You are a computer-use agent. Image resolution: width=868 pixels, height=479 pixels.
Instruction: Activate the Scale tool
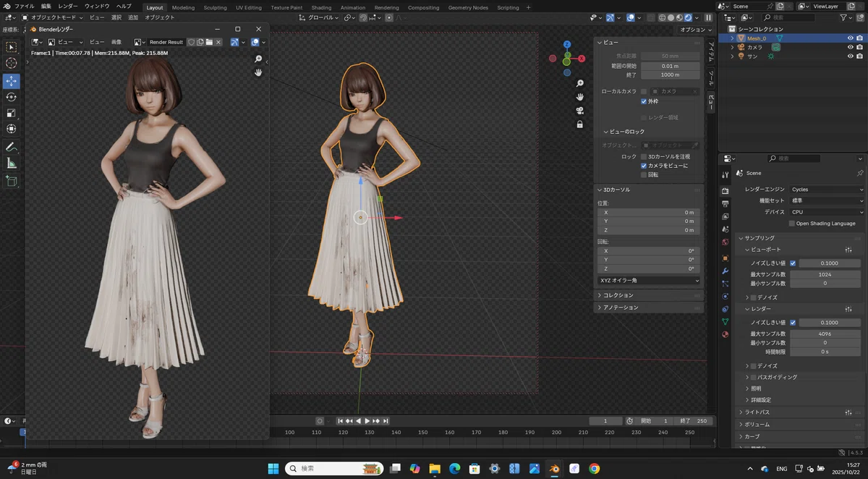click(x=12, y=113)
